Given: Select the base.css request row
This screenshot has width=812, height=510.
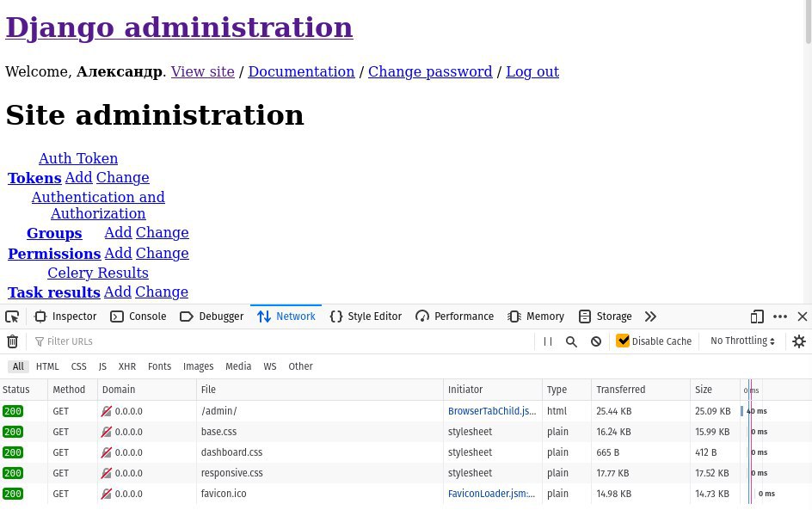Looking at the screenshot, I should coord(406,432).
